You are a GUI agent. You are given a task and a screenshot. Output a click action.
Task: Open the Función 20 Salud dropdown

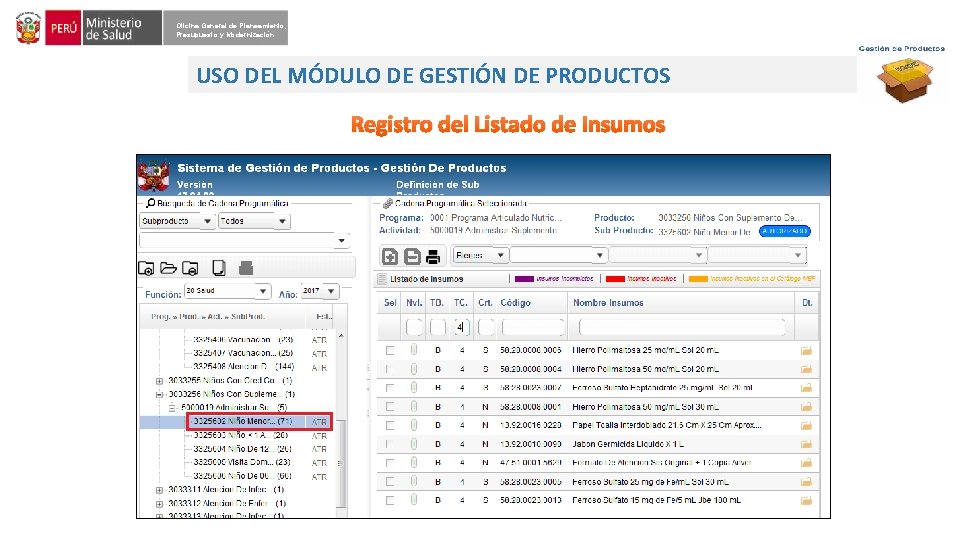coord(227,291)
